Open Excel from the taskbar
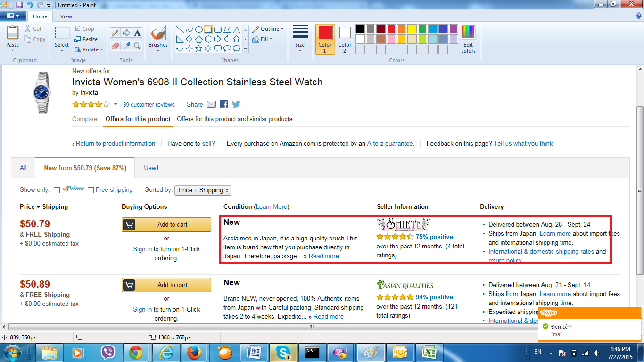This screenshot has height=362, width=644. (x=429, y=352)
